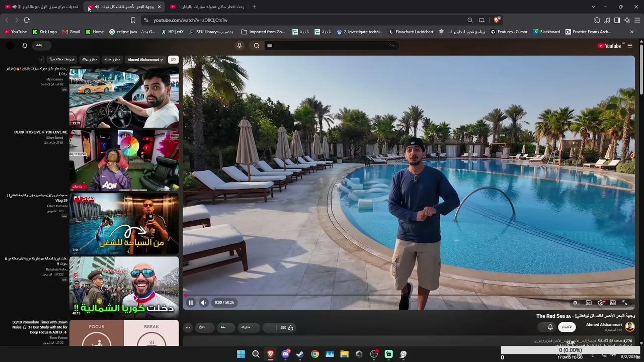Open the YouTube guide hamburger menu
This screenshot has width=644, height=362.
[x=630, y=46]
